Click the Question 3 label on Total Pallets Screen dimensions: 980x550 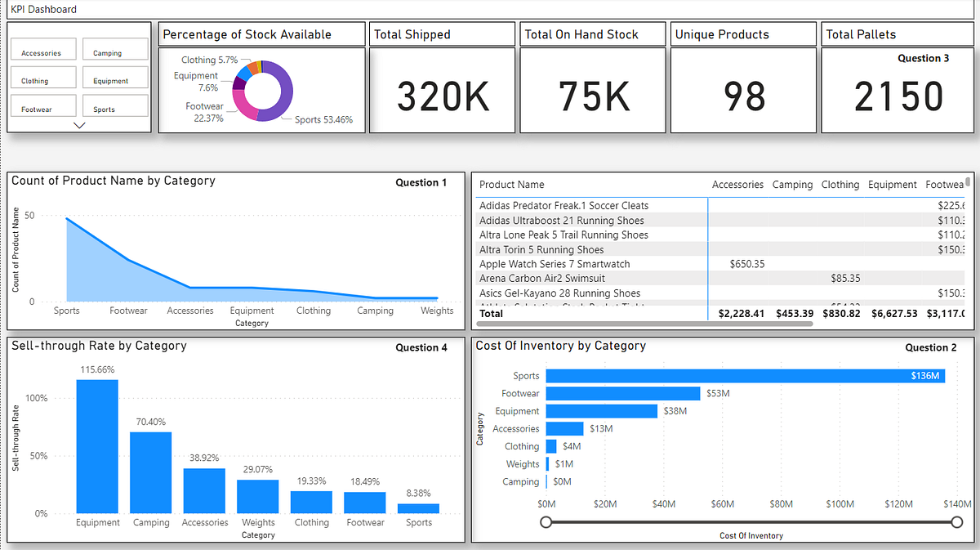(x=924, y=58)
